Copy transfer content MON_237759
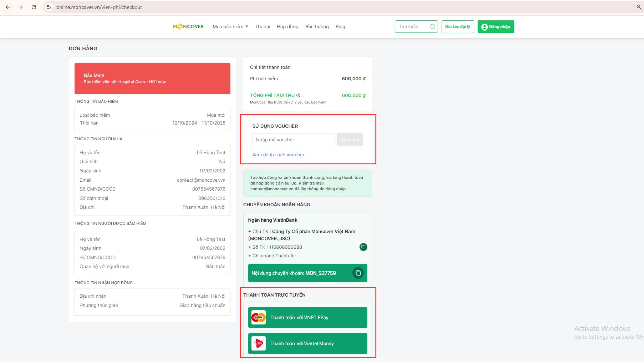 pos(358,273)
